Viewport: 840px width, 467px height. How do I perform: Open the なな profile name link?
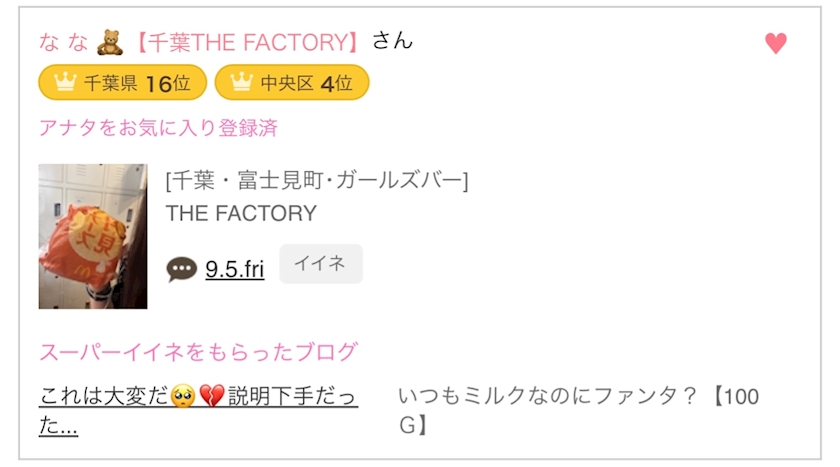[63, 42]
